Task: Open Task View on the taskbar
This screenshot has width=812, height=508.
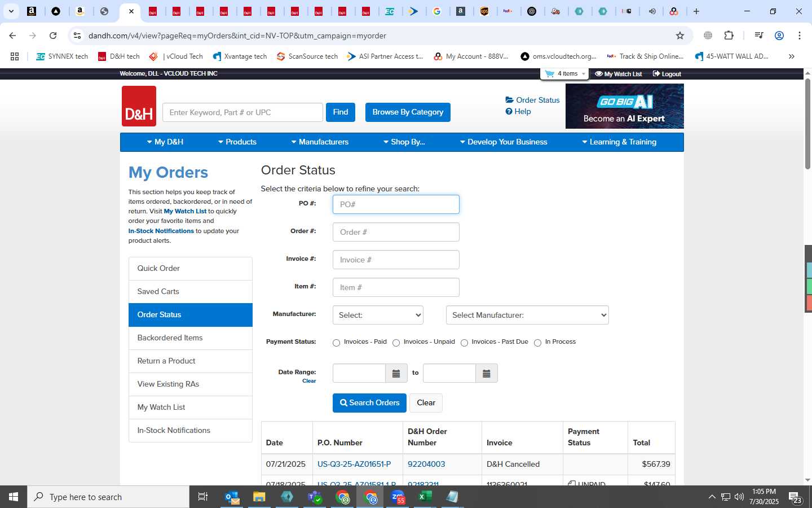Action: point(203,497)
